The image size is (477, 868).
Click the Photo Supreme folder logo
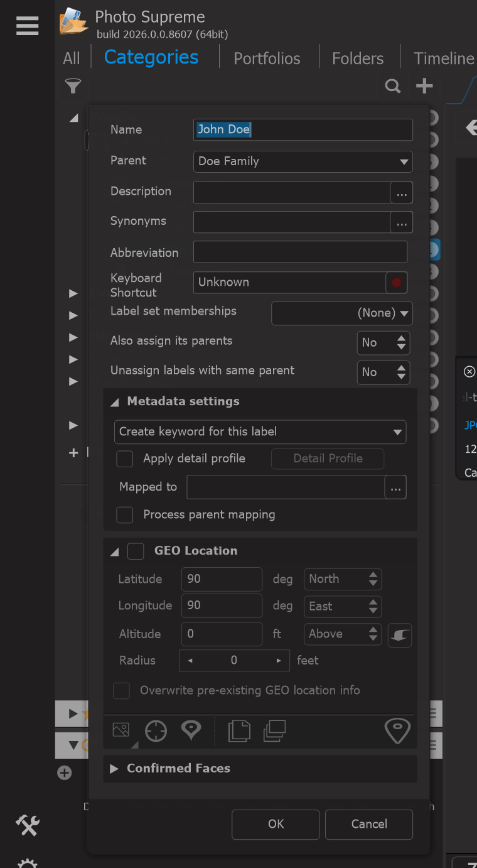click(x=73, y=22)
